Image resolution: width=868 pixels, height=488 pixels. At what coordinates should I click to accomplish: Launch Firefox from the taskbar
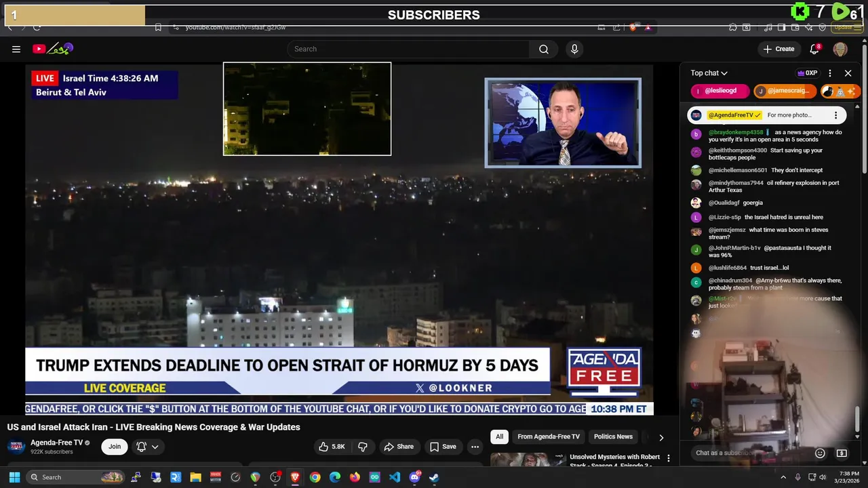point(355,477)
